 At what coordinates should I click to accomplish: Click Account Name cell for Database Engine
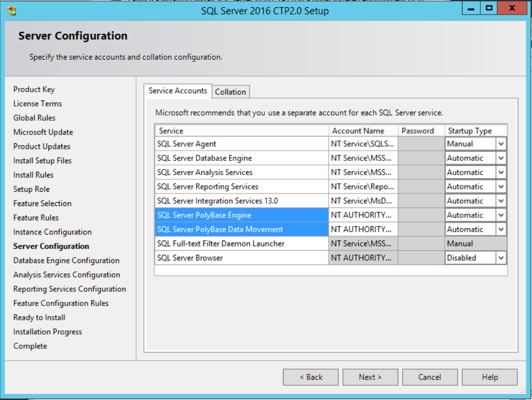[363, 158]
